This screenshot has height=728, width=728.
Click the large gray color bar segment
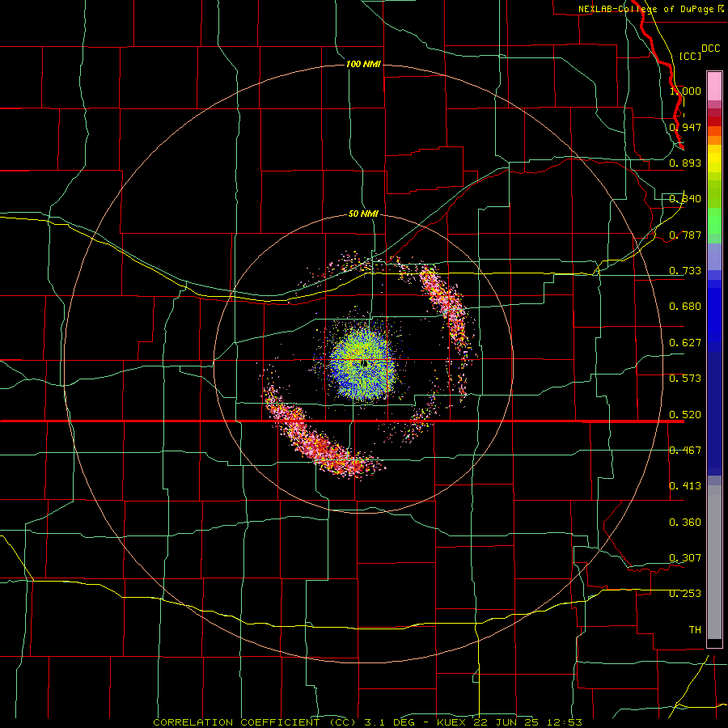tap(714, 562)
